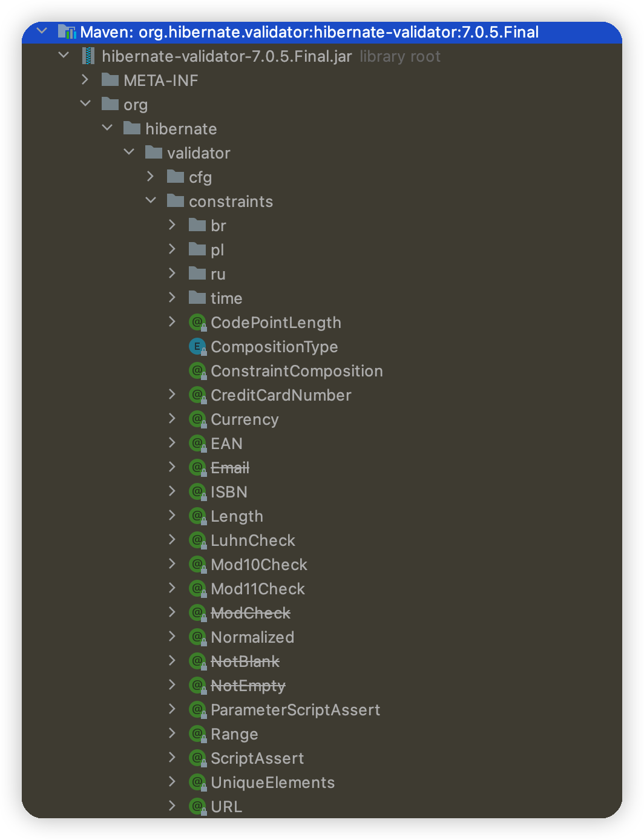Select the deprecated NotBlank annotation
The width and height of the screenshot is (644, 840).
(245, 661)
